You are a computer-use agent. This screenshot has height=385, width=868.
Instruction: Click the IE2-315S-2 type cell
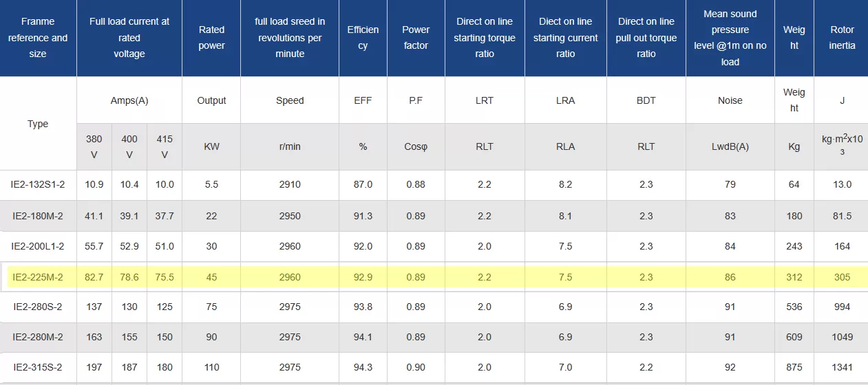38,367
